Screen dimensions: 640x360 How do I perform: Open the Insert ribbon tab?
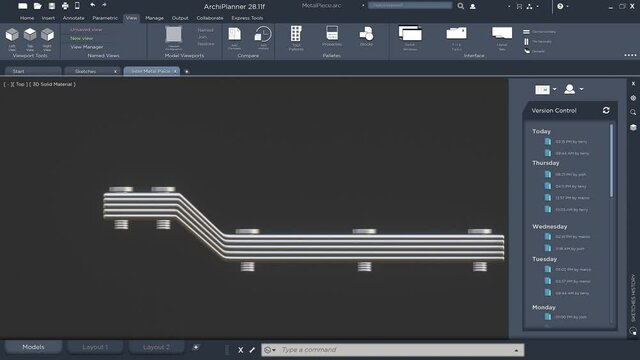[x=48, y=18]
